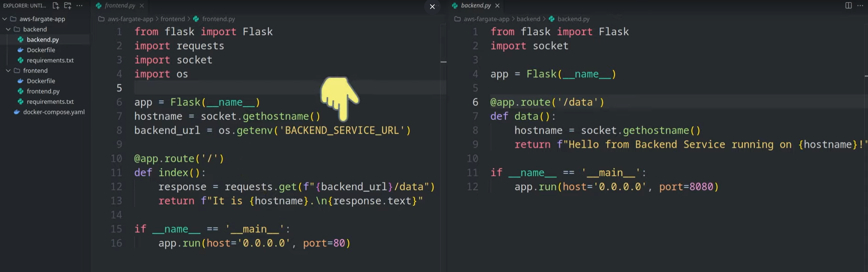Click 'frontend' breadcrumb in left editor
The width and height of the screenshot is (868, 272).
coord(173,19)
